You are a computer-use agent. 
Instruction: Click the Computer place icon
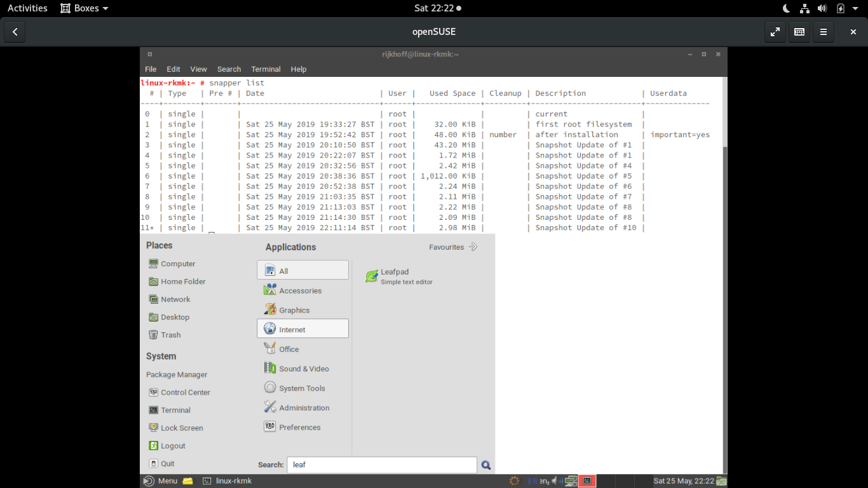point(153,264)
